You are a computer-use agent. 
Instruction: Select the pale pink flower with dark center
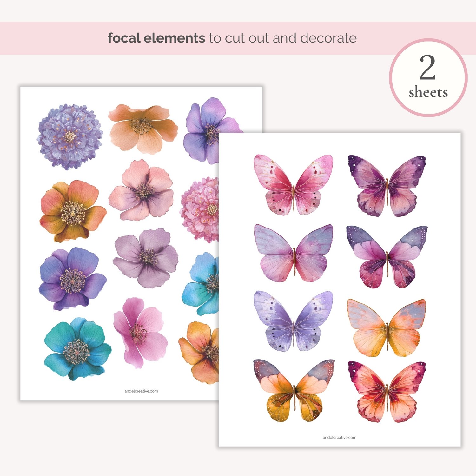point(141,190)
